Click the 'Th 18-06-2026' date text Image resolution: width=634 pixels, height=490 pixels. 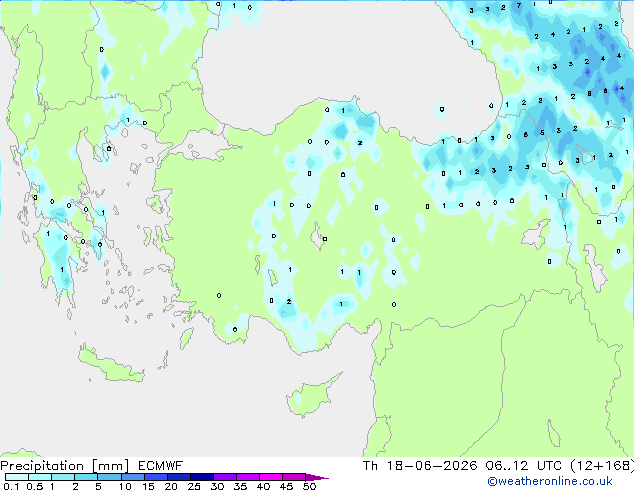(420, 466)
